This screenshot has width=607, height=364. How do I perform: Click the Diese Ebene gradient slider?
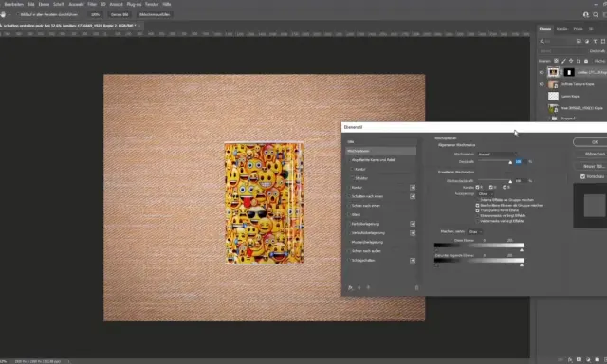pyautogui.click(x=479, y=246)
